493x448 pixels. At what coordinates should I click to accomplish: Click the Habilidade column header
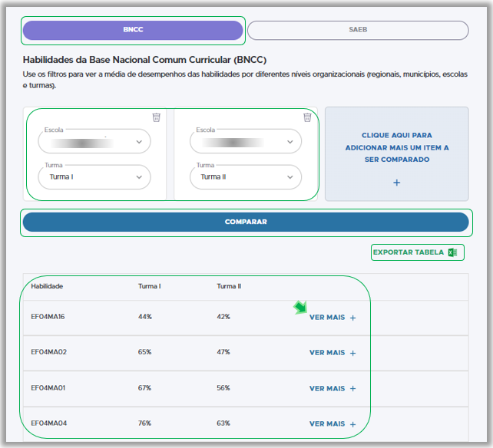pos(47,286)
